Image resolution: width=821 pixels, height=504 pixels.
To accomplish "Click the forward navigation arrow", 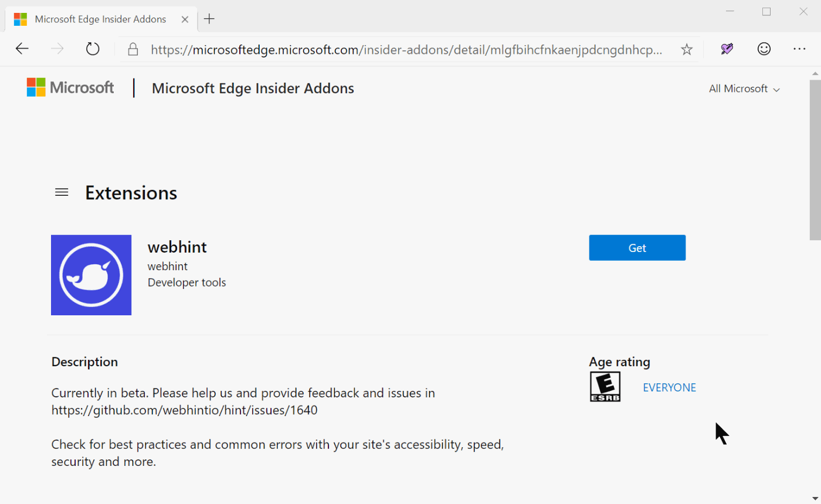I will pyautogui.click(x=57, y=49).
